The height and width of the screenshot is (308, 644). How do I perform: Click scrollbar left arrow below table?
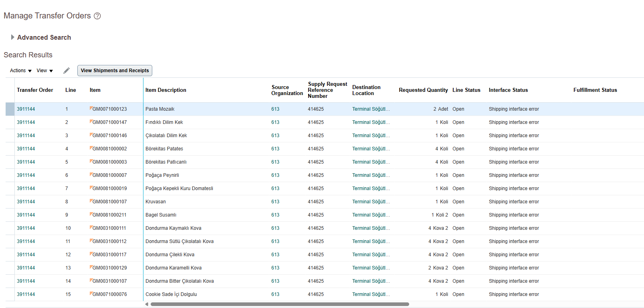(147, 304)
